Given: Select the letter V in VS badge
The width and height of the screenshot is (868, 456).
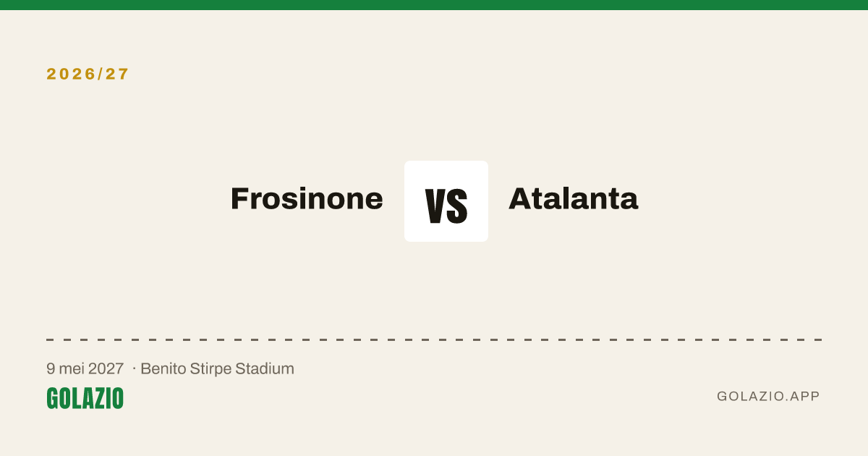Looking at the screenshot, I should 435,206.
